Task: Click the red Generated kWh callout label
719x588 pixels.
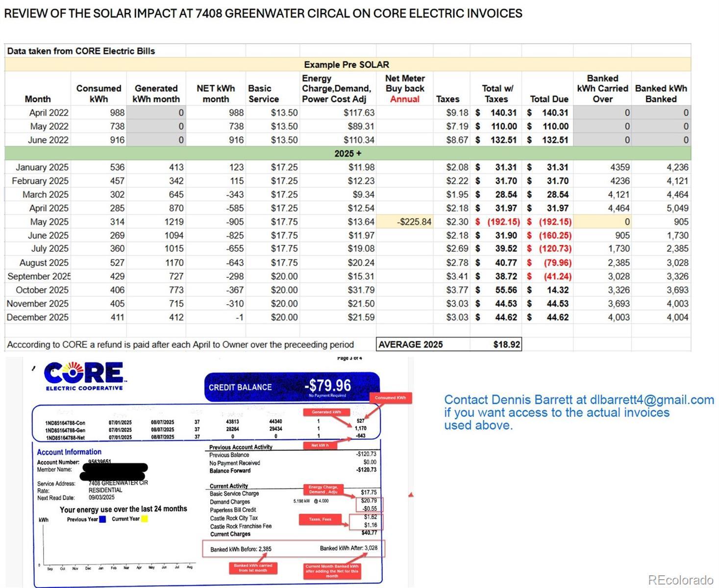Action: 326,412
